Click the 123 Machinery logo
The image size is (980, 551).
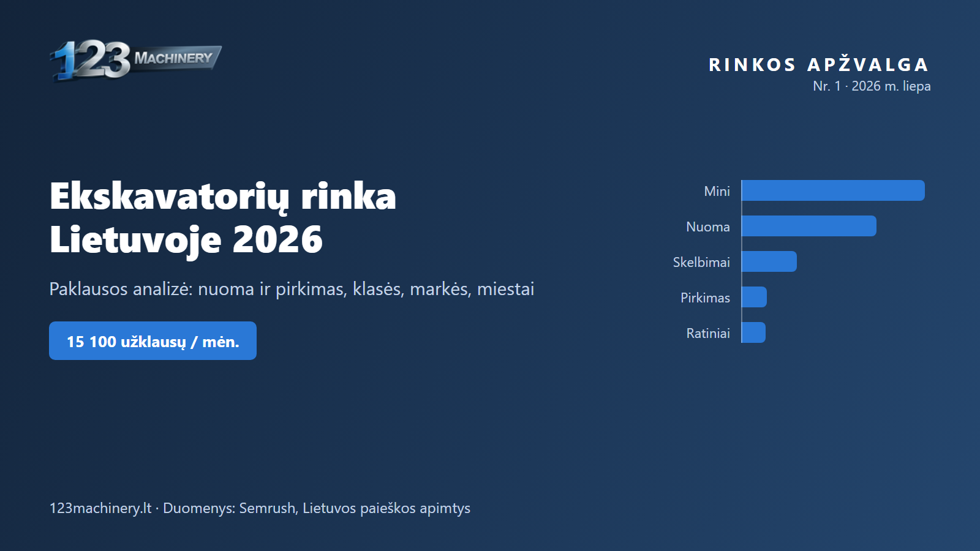pos(135,60)
